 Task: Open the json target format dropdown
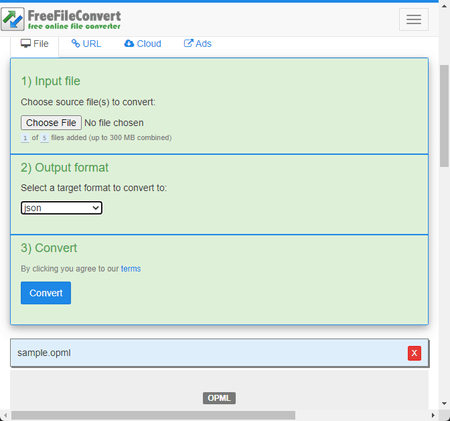(61, 208)
